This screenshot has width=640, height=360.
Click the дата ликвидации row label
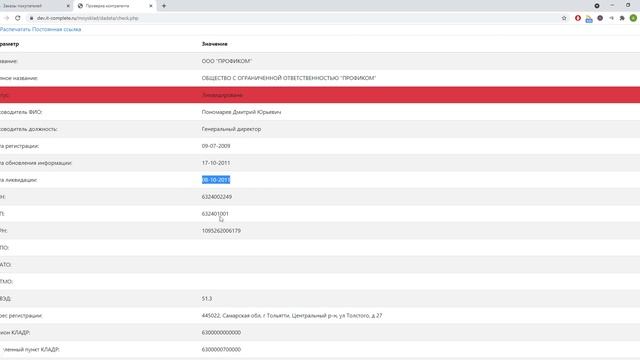click(x=18, y=180)
